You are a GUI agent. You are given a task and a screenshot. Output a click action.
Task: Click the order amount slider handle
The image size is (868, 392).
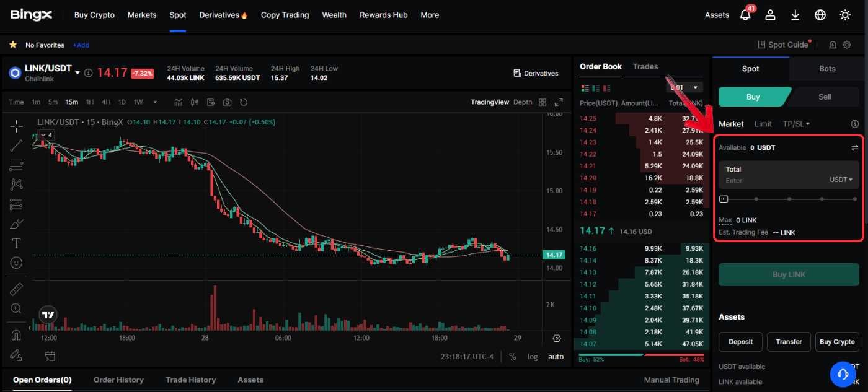(x=724, y=199)
